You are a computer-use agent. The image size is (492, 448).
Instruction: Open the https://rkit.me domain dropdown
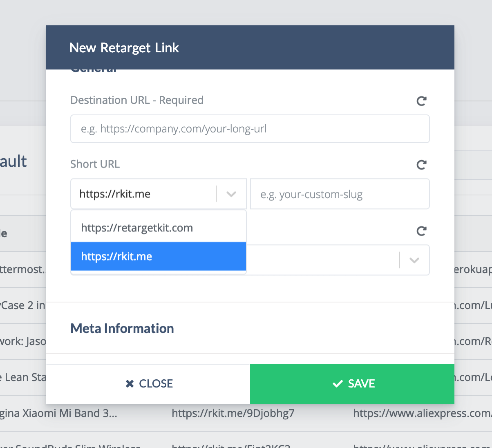pyautogui.click(x=159, y=194)
